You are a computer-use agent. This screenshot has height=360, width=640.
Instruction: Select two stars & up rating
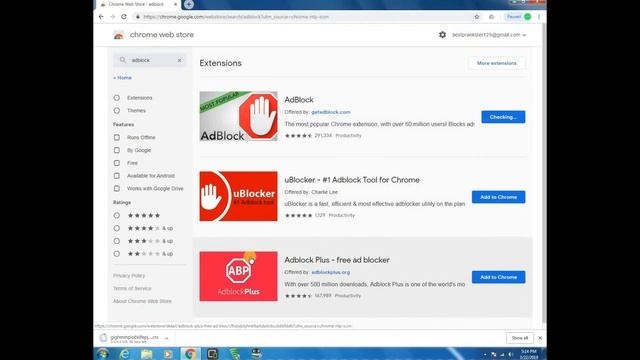[117, 254]
